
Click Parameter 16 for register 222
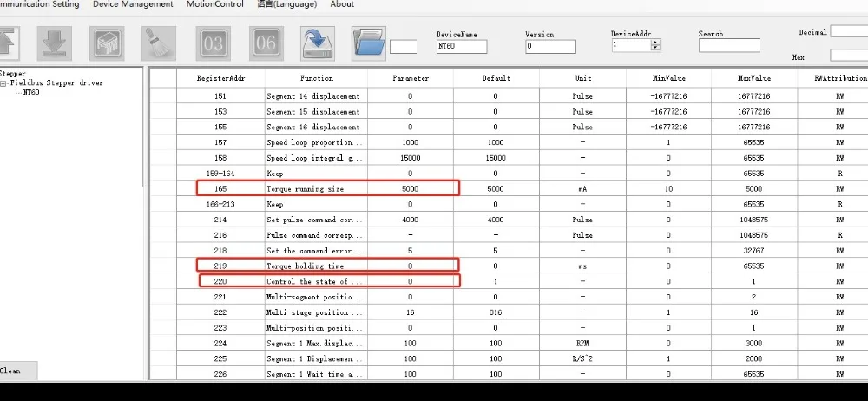[411, 312]
